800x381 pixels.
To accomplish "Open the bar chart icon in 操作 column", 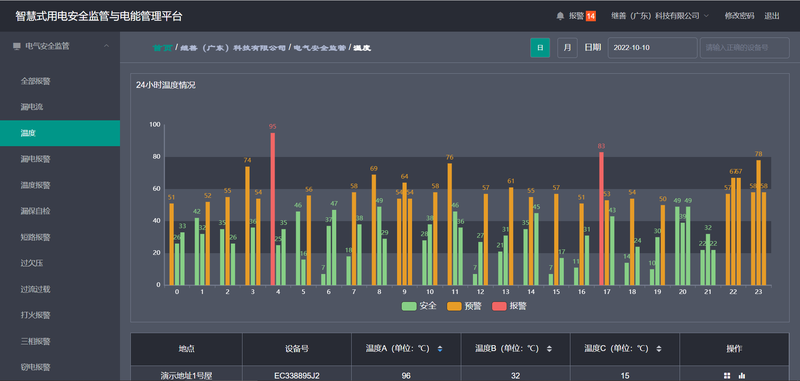I will (742, 376).
